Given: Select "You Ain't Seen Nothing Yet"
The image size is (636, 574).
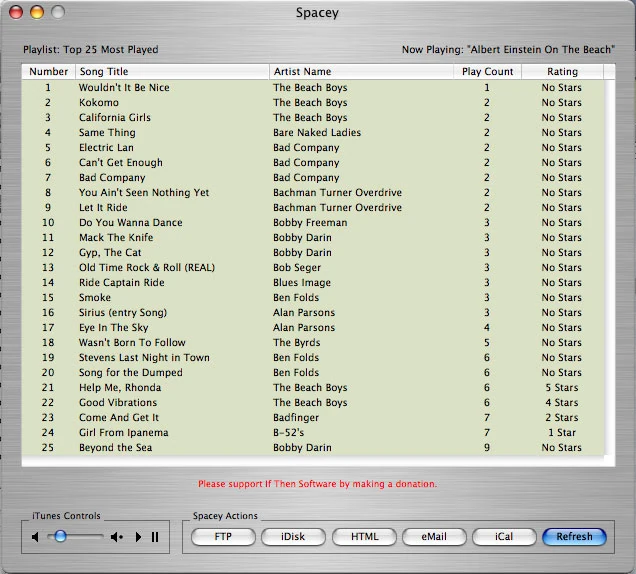Looking at the screenshot, I should tap(144, 193).
